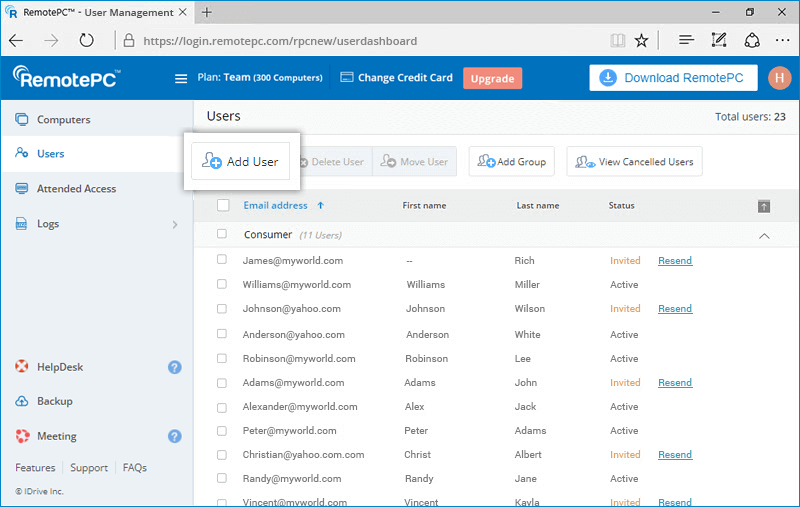Viewport: 800px width, 507px height.
Task: Resend invite to Adams@myworld.com
Action: 675,383
